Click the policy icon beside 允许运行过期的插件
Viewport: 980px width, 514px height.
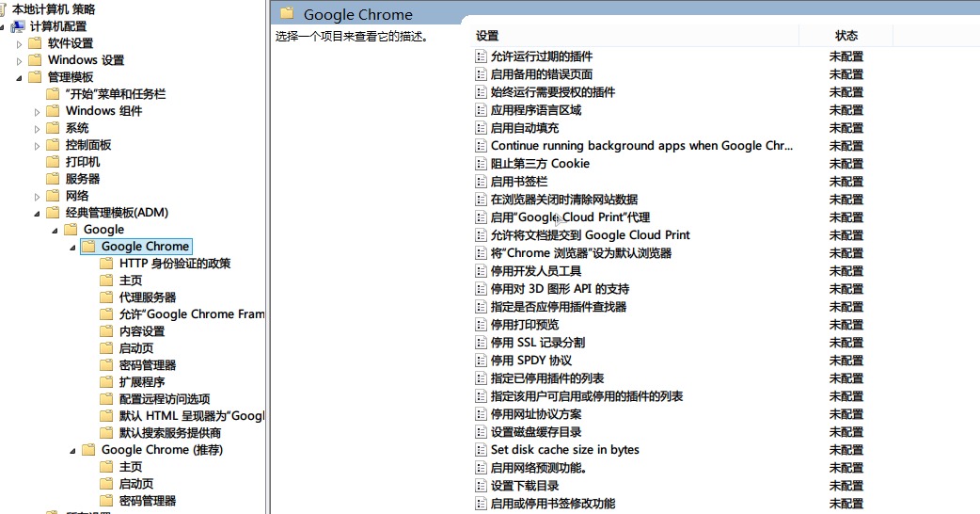pyautogui.click(x=481, y=56)
